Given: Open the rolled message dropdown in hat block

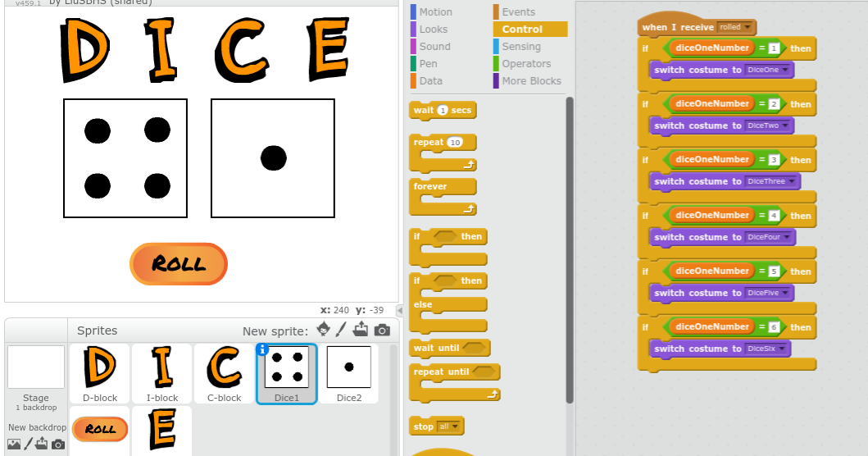Looking at the screenshot, I should [734, 27].
